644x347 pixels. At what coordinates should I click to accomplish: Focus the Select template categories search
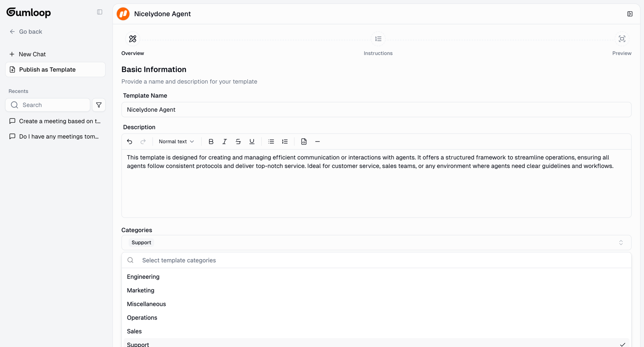click(377, 260)
